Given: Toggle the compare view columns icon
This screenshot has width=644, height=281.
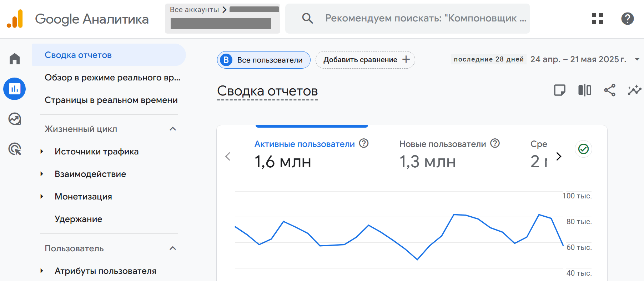Looking at the screenshot, I should pyautogui.click(x=584, y=90).
